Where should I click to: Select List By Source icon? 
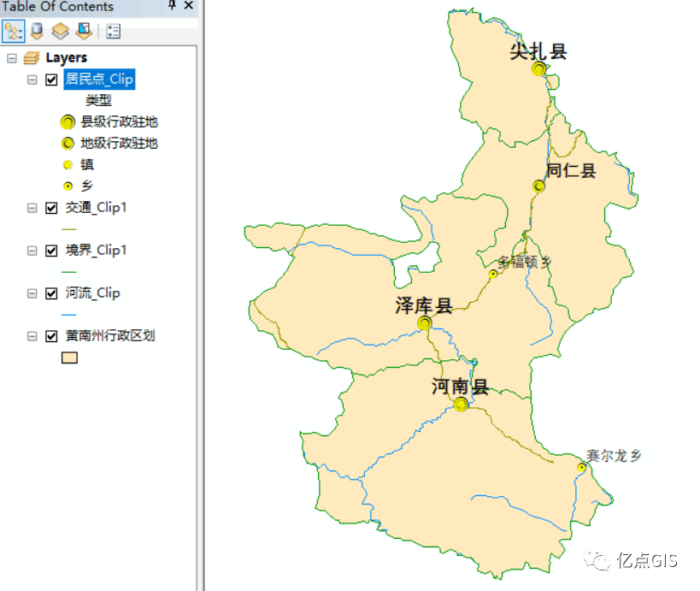coord(37,32)
